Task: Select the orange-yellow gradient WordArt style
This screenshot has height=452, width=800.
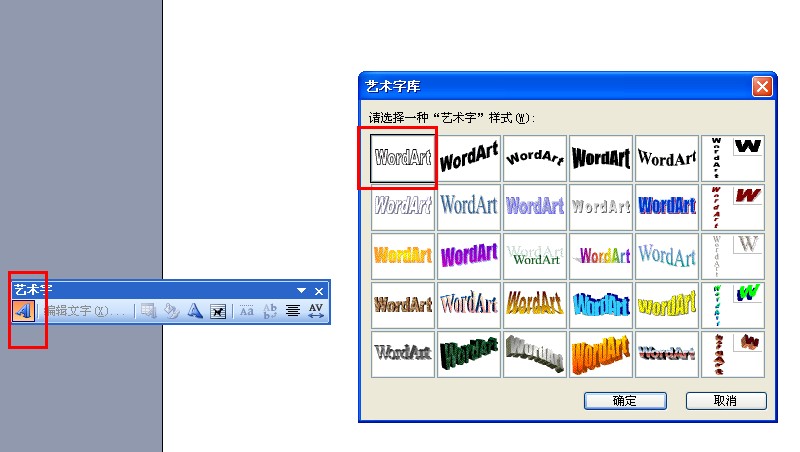Action: [403, 256]
